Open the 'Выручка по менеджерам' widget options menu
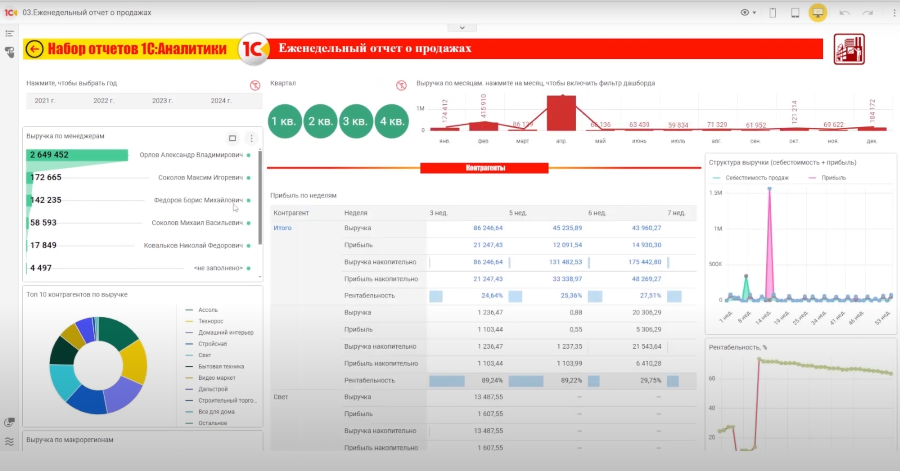The height and width of the screenshot is (471, 900). [251, 138]
